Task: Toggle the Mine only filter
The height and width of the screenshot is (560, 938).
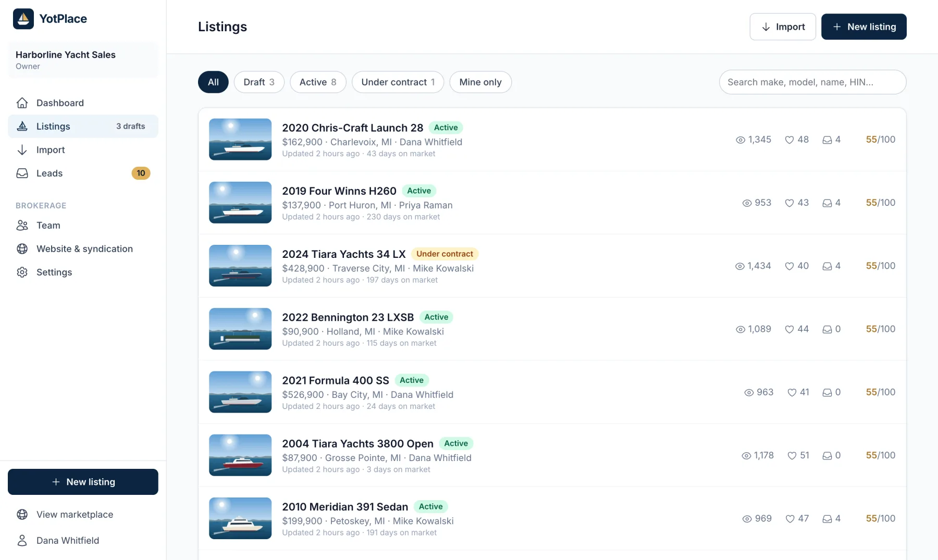Action: (x=480, y=82)
